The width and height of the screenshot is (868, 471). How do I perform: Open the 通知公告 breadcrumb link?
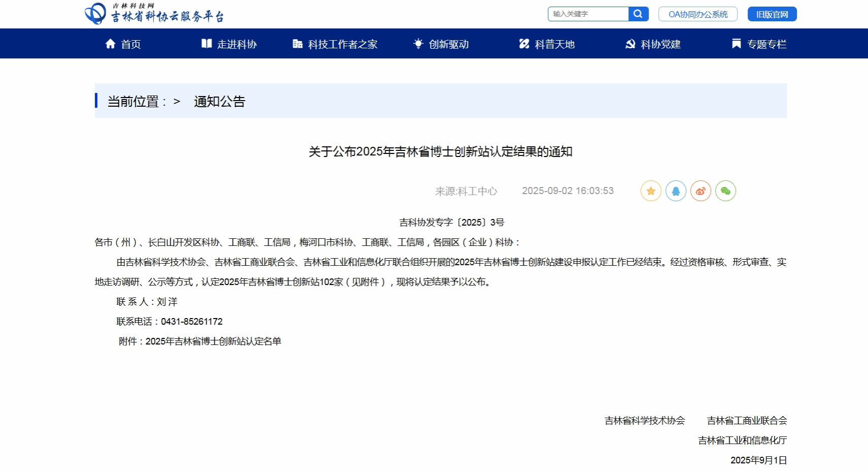[219, 102]
